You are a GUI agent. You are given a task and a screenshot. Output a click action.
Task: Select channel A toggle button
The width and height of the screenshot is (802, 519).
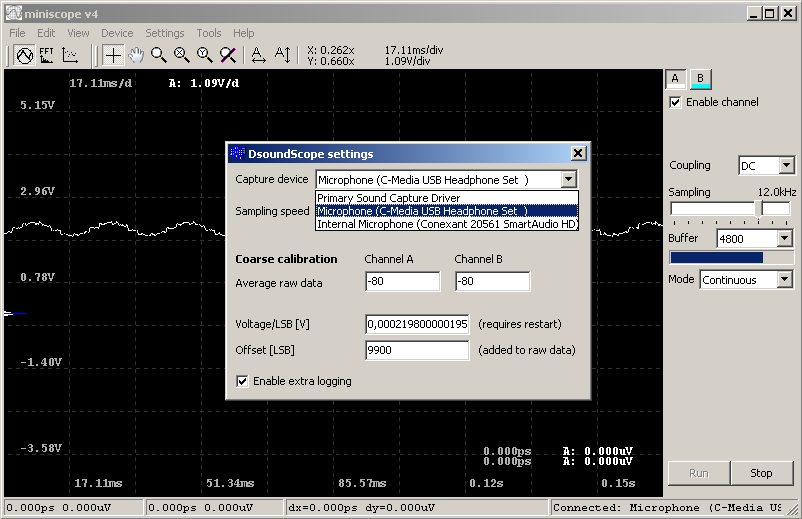pos(676,79)
